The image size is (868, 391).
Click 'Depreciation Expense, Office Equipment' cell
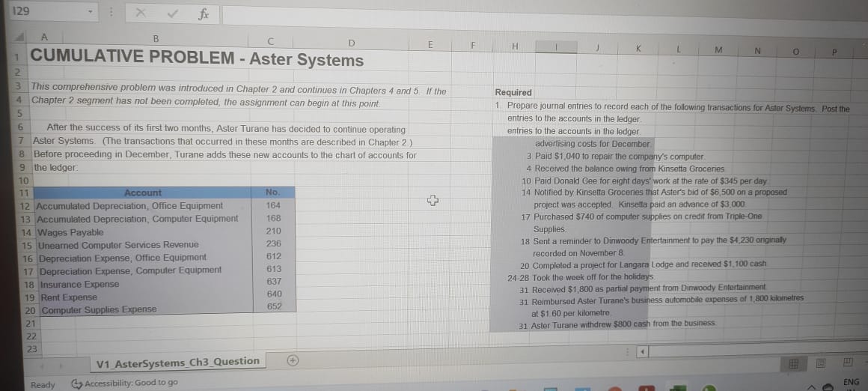pyautogui.click(x=122, y=258)
